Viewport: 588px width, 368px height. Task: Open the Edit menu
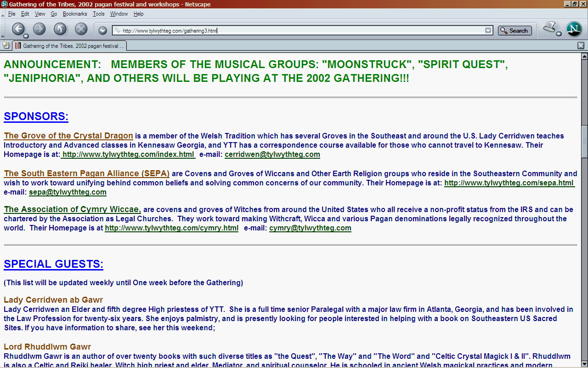point(25,14)
